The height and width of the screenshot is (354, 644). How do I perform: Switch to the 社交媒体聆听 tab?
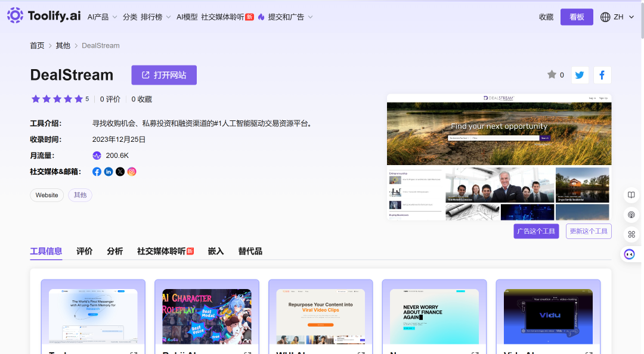165,251
